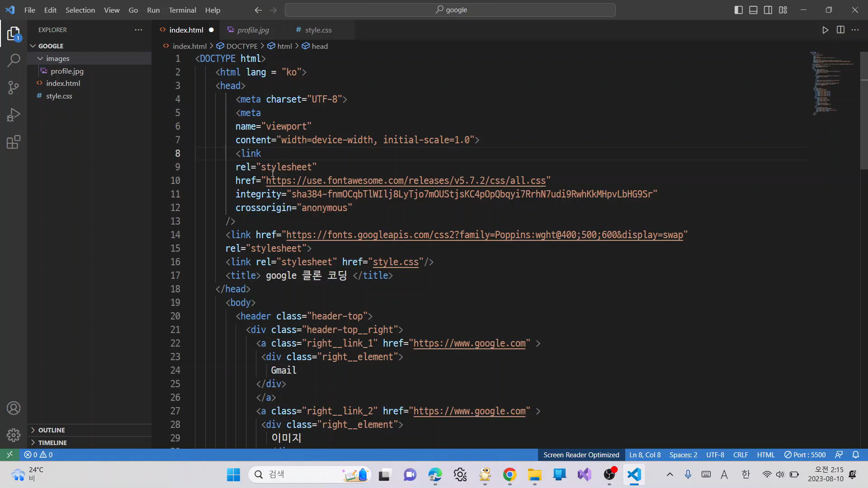Open the Search view in activity bar
The width and height of the screenshot is (868, 488).
pyautogui.click(x=14, y=60)
